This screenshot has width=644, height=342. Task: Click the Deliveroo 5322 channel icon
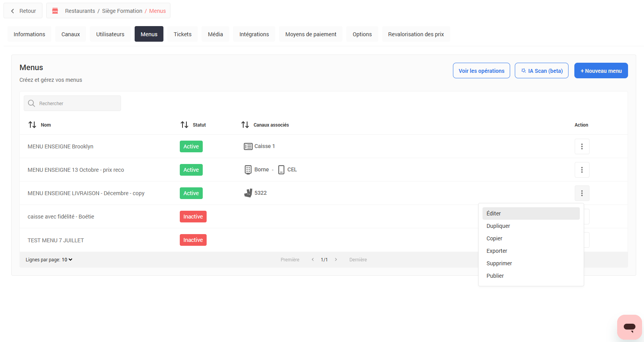click(248, 193)
